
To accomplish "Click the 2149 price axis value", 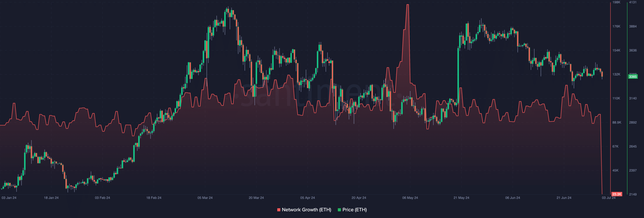I will click(x=633, y=194).
